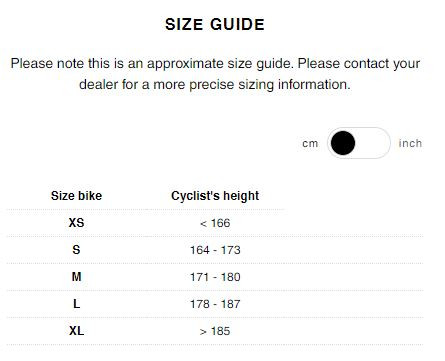Click the black toggle knob
Screen dimensions: 445x361
(x=343, y=143)
